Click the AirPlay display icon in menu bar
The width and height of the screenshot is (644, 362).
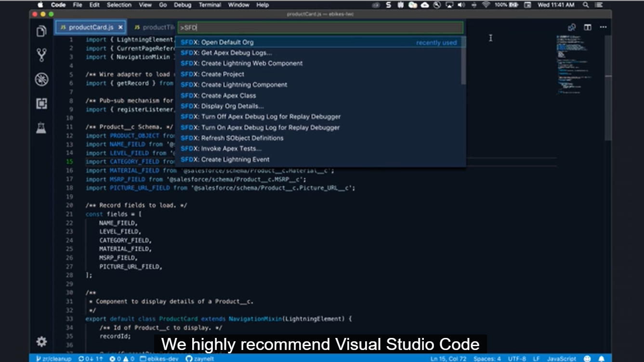click(x=449, y=5)
